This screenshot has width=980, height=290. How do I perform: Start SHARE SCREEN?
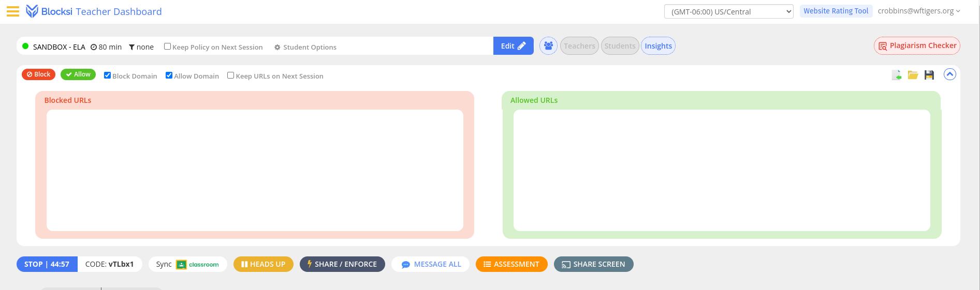(x=594, y=264)
